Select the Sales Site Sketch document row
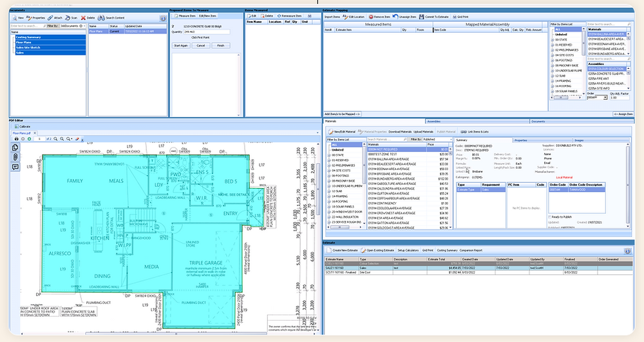644x342 pixels. click(x=50, y=48)
